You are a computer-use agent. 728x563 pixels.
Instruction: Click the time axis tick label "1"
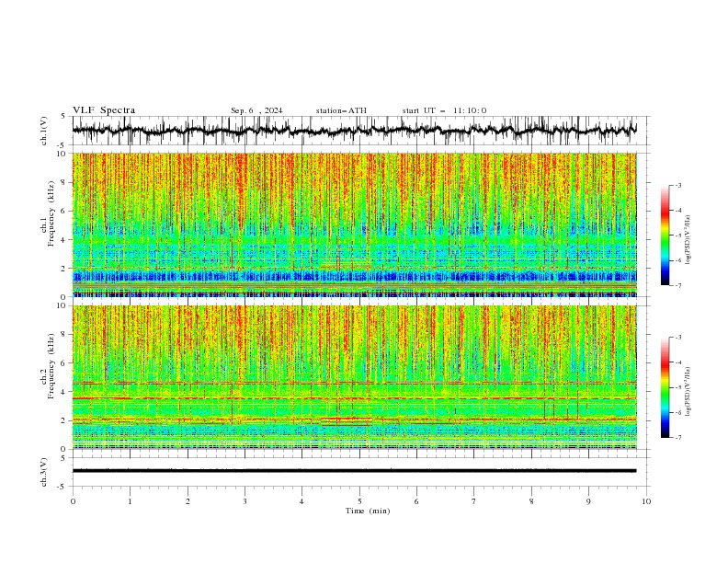[x=130, y=501]
